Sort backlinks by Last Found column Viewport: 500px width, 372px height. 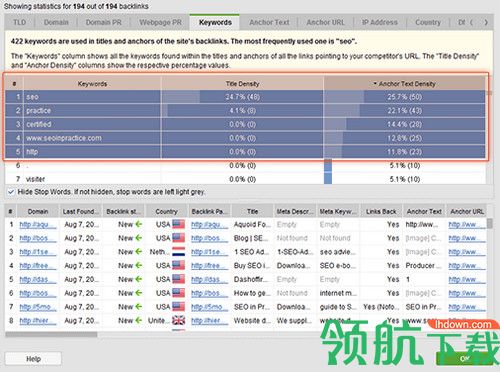tap(81, 212)
